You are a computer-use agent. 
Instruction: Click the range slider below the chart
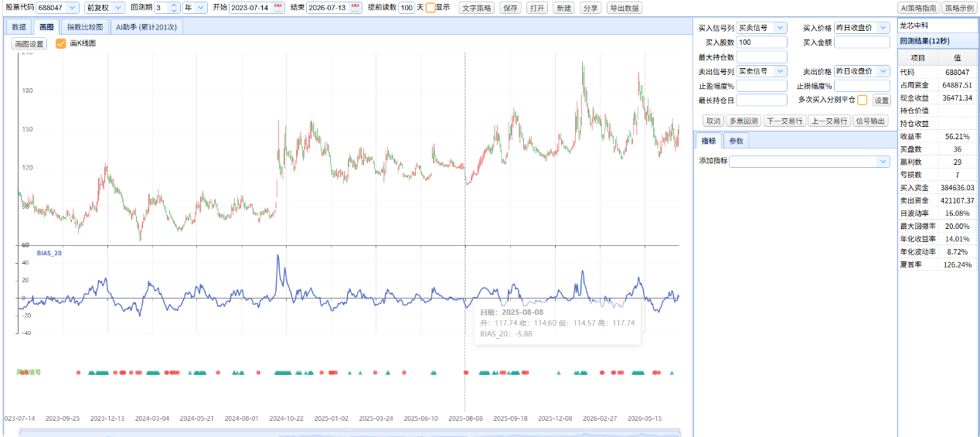pos(350,433)
